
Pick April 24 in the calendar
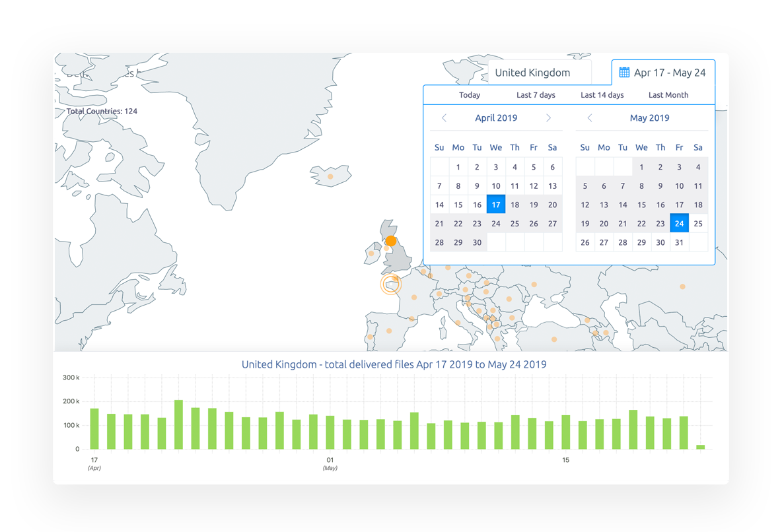click(496, 223)
